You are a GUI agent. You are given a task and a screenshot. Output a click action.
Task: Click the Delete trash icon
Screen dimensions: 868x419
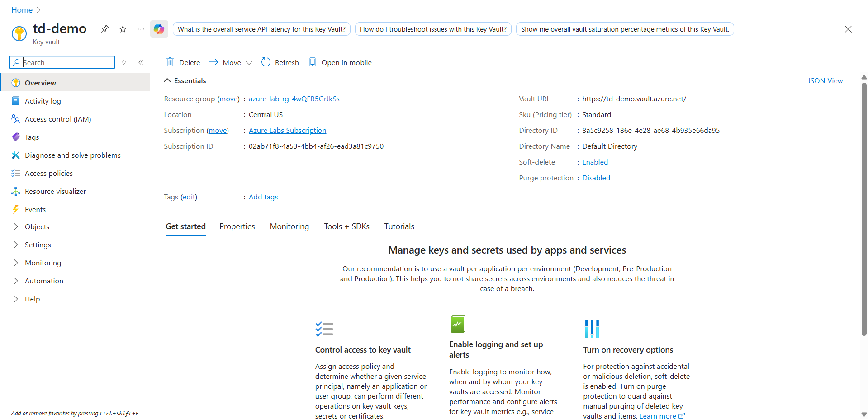(x=170, y=62)
